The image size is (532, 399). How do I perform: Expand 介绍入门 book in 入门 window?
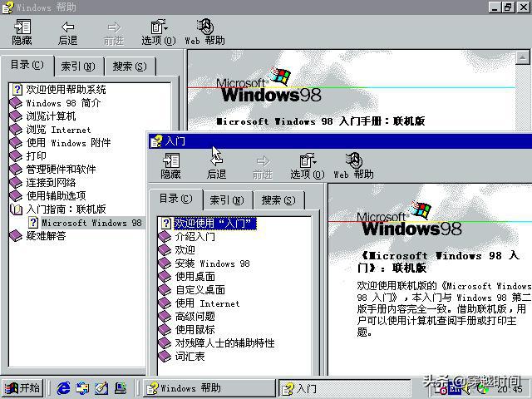(186, 236)
